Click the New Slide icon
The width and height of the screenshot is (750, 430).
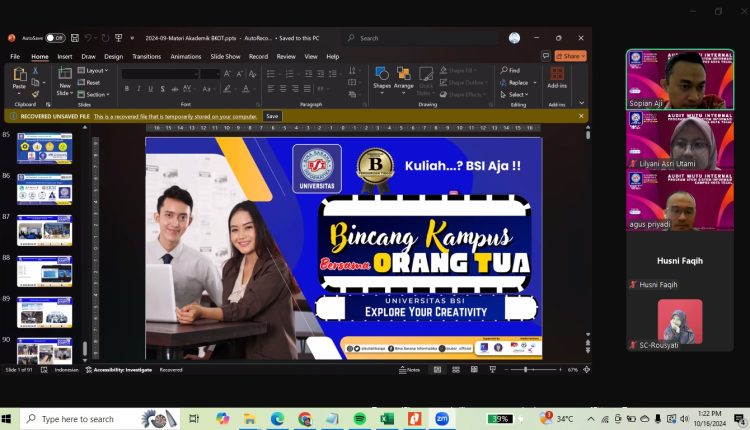(x=65, y=73)
